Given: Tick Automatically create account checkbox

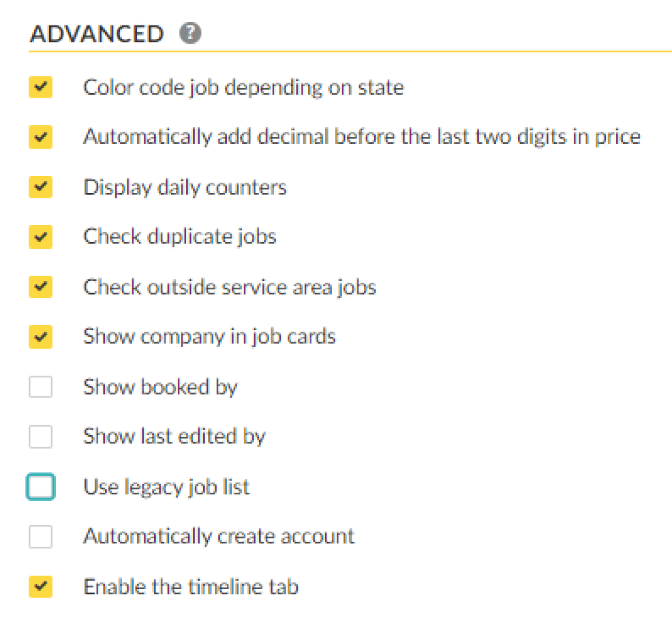Looking at the screenshot, I should point(41,536).
